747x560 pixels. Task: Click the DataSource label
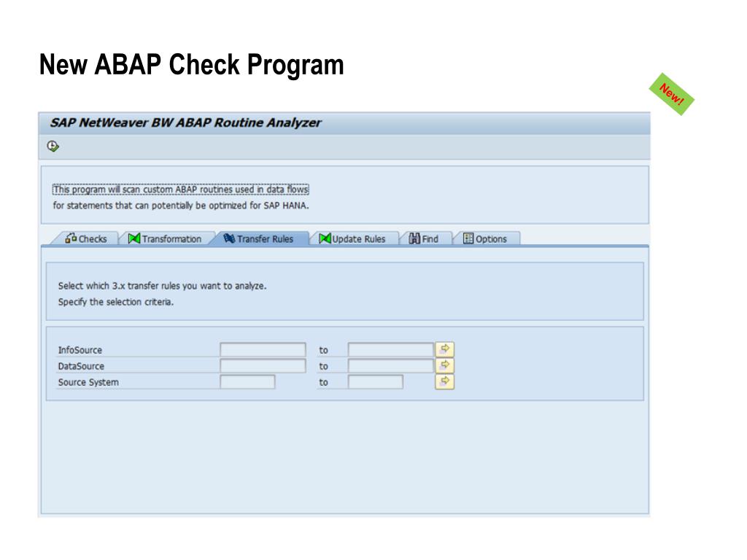[x=81, y=366]
